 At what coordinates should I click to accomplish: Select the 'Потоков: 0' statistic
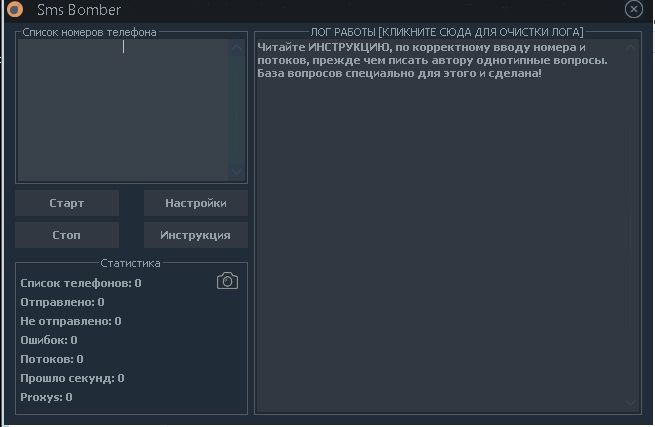[x=51, y=359]
